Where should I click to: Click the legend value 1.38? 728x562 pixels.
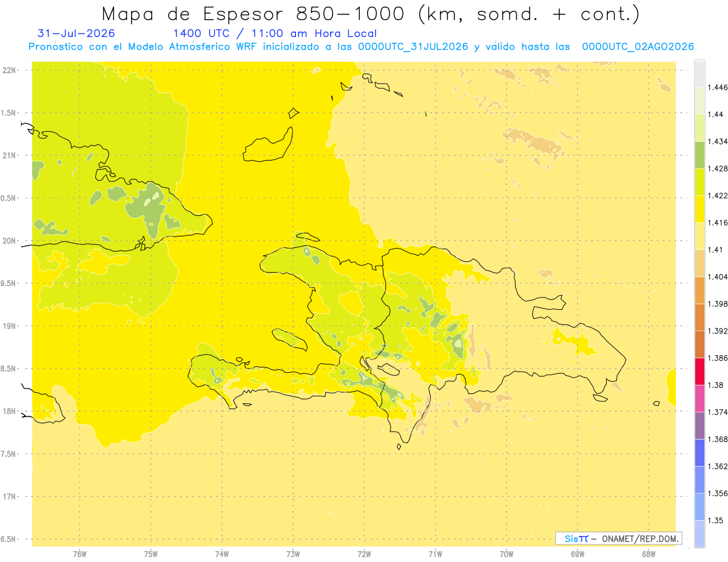716,384
